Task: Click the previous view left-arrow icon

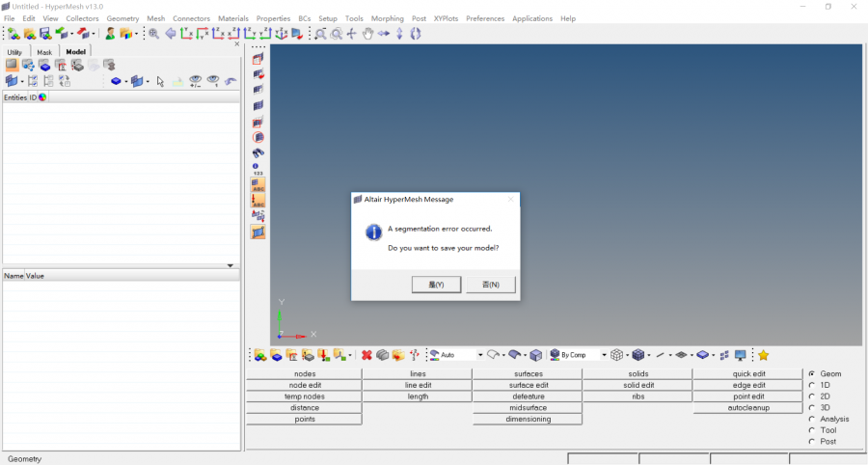Action: click(x=171, y=34)
